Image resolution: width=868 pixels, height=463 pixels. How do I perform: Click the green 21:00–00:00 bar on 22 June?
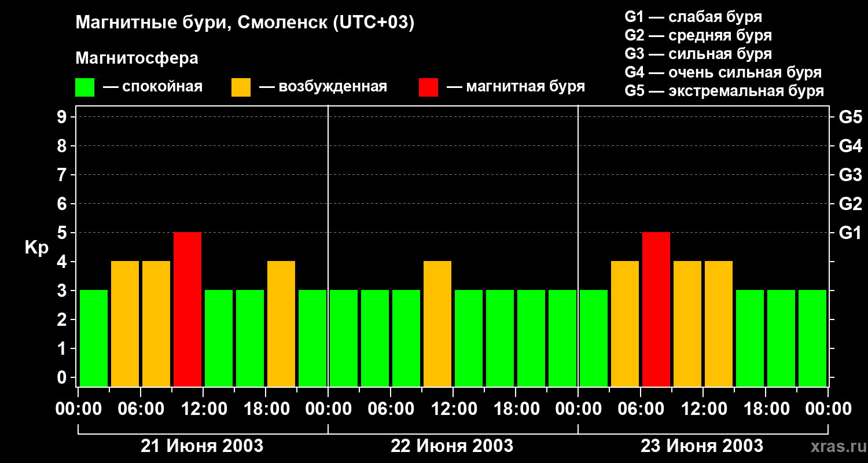click(x=562, y=338)
